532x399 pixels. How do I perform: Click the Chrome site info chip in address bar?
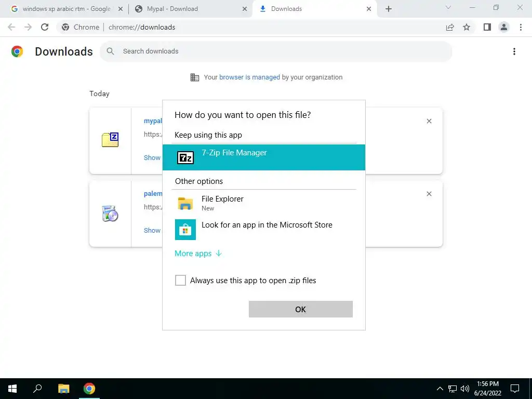[x=81, y=27]
